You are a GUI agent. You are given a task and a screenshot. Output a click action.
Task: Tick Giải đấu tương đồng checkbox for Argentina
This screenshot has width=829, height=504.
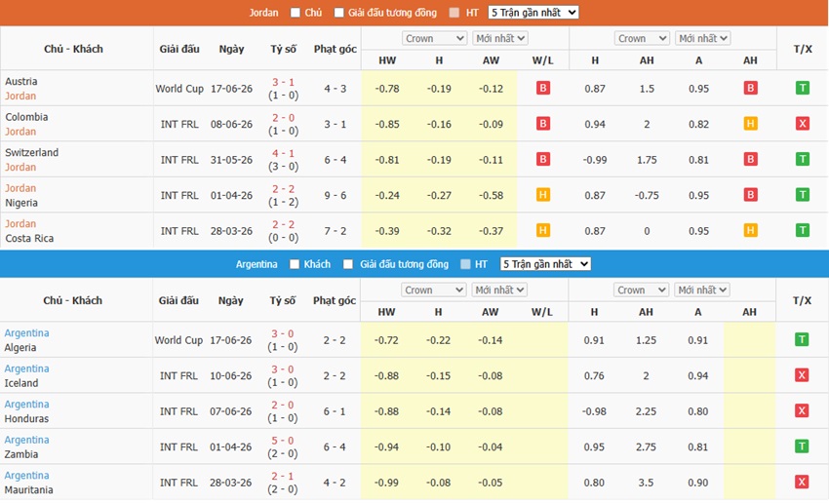(348, 264)
